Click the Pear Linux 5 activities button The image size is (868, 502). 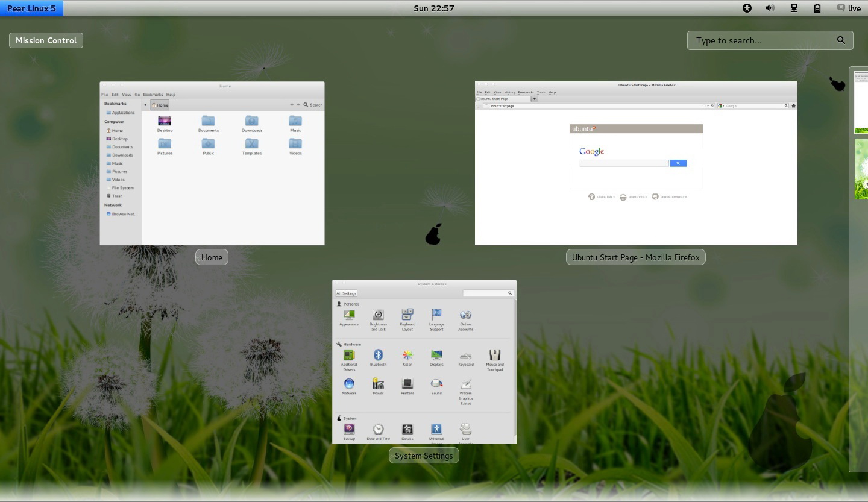(31, 8)
